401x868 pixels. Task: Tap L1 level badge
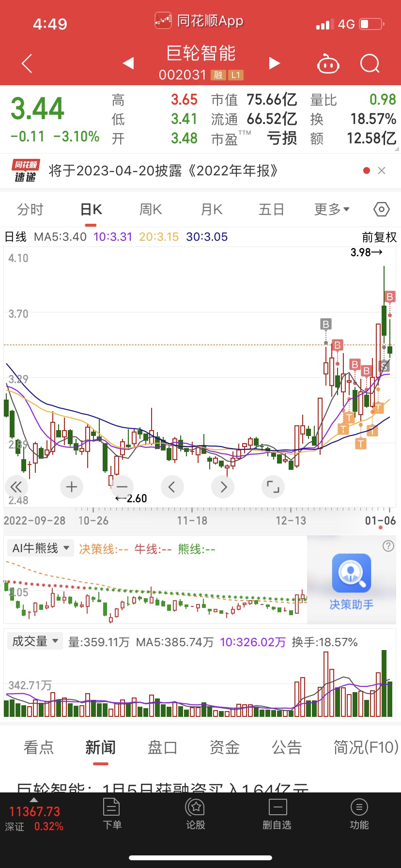[x=236, y=75]
